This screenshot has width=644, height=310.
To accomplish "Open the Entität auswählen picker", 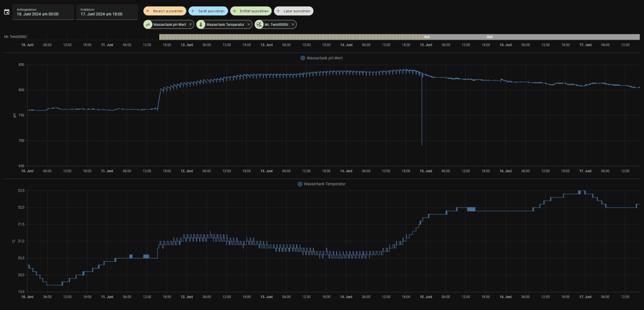I will pyautogui.click(x=251, y=11).
